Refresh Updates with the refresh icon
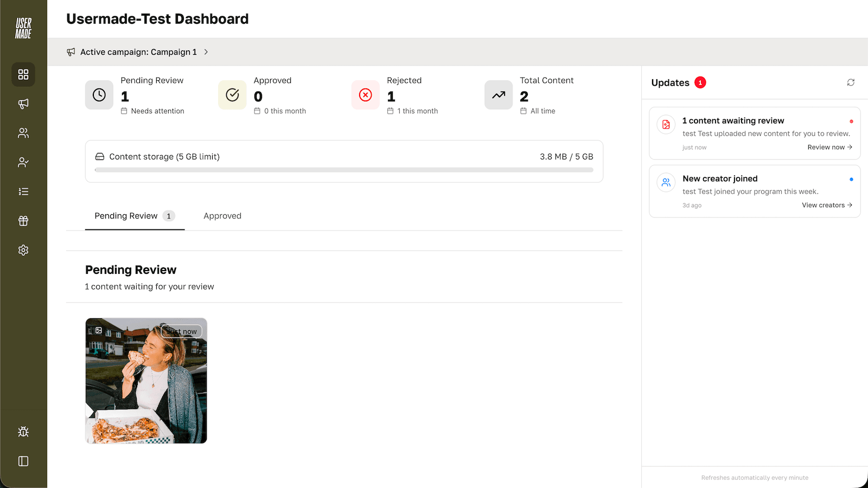This screenshot has height=488, width=868. [x=850, y=82]
